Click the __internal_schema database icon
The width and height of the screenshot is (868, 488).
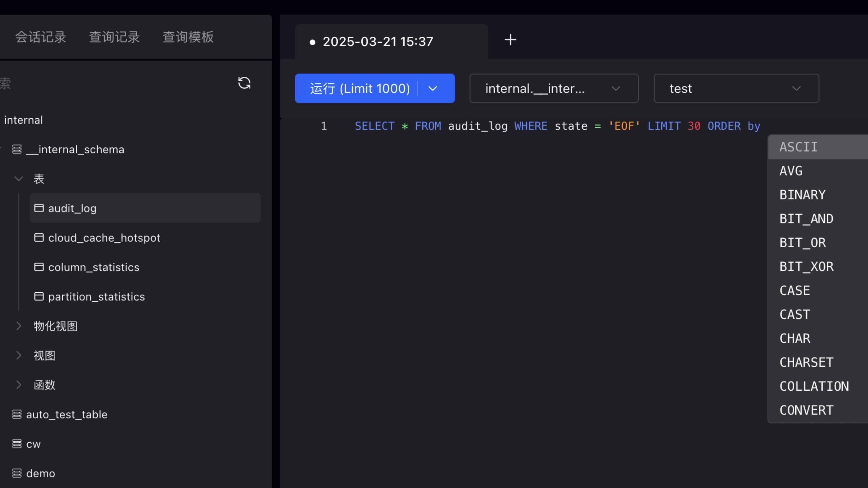17,149
